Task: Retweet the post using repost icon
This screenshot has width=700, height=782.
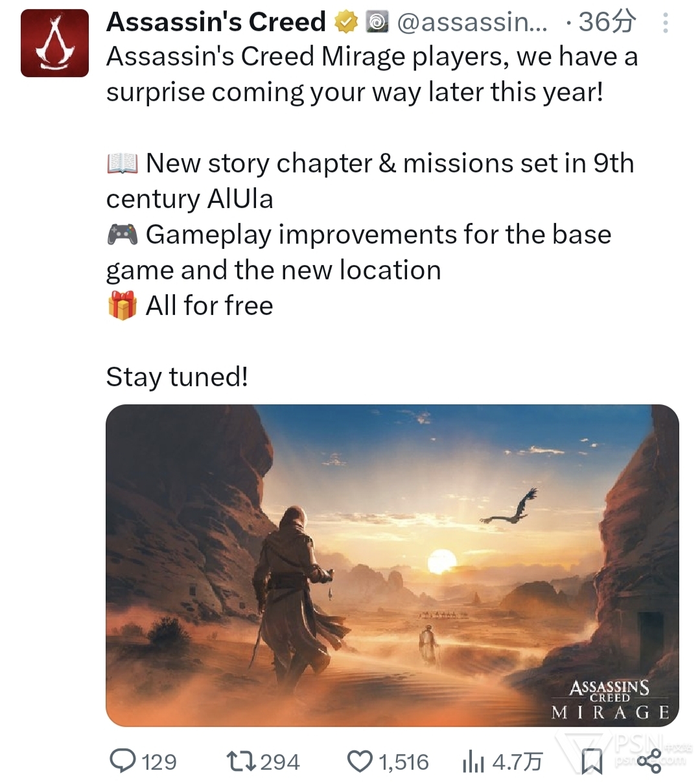Action: point(240,761)
